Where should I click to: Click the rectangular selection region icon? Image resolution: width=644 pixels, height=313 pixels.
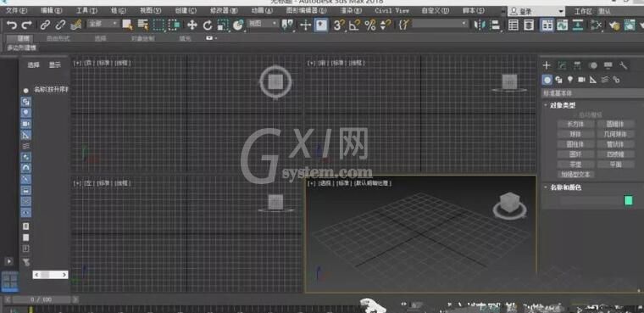pyautogui.click(x=158, y=25)
